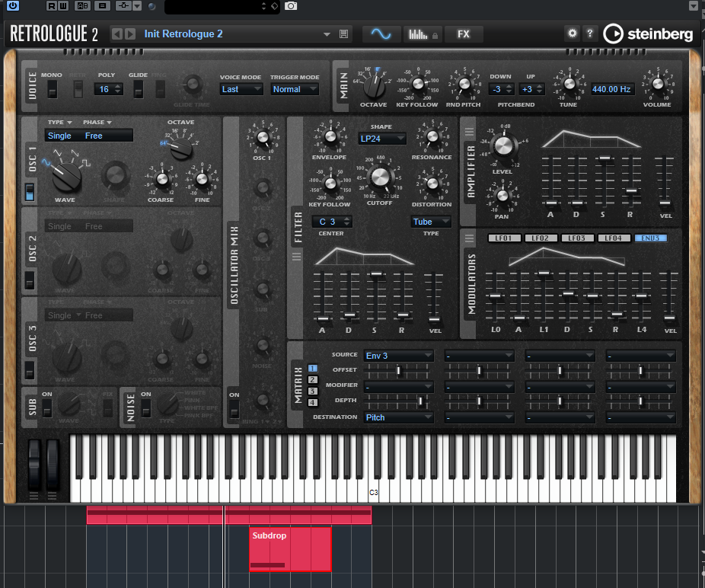Turn on the Noise generator switch
This screenshot has height=588, width=705.
pyautogui.click(x=145, y=408)
